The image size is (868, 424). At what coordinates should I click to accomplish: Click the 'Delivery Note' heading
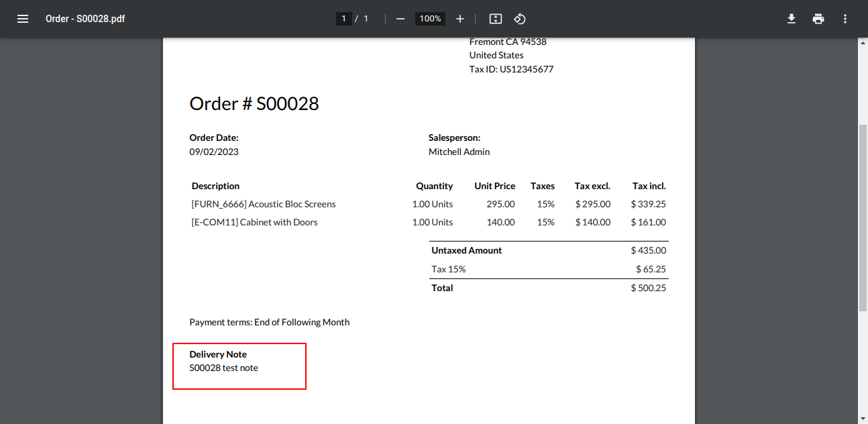(218, 354)
